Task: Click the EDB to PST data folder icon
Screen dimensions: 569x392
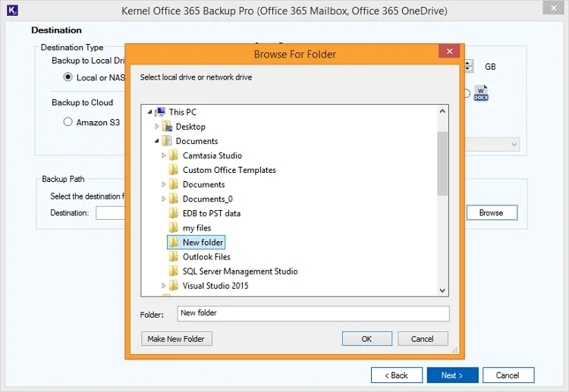Action: click(x=174, y=213)
